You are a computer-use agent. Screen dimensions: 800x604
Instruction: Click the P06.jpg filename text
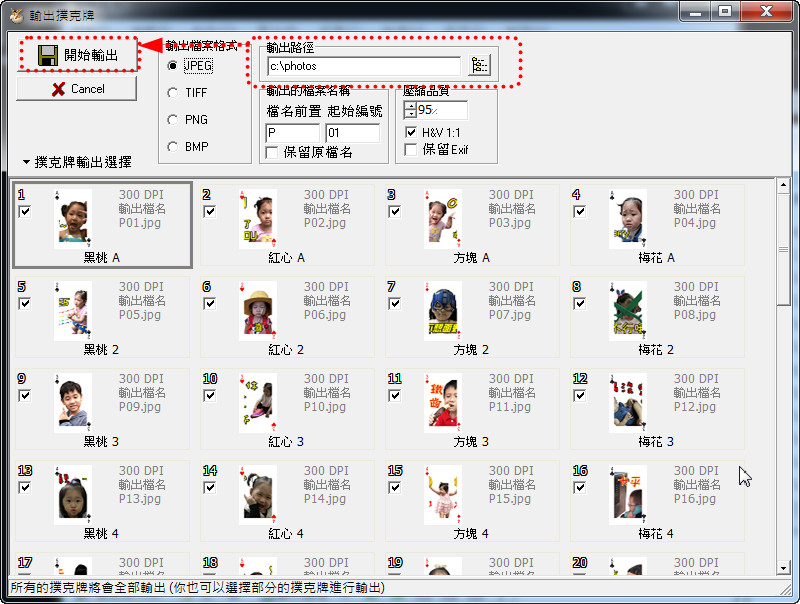pyautogui.click(x=325, y=315)
